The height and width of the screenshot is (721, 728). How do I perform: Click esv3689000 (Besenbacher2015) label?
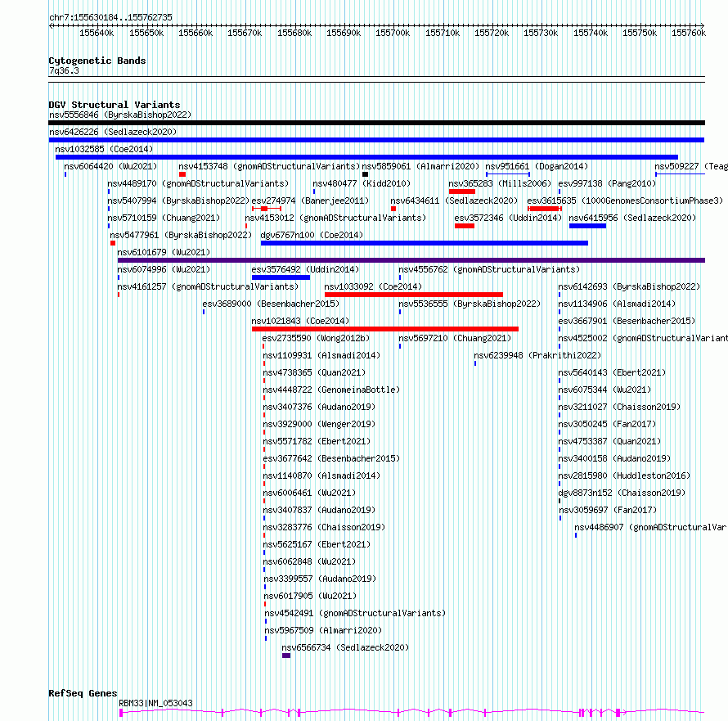271,304
